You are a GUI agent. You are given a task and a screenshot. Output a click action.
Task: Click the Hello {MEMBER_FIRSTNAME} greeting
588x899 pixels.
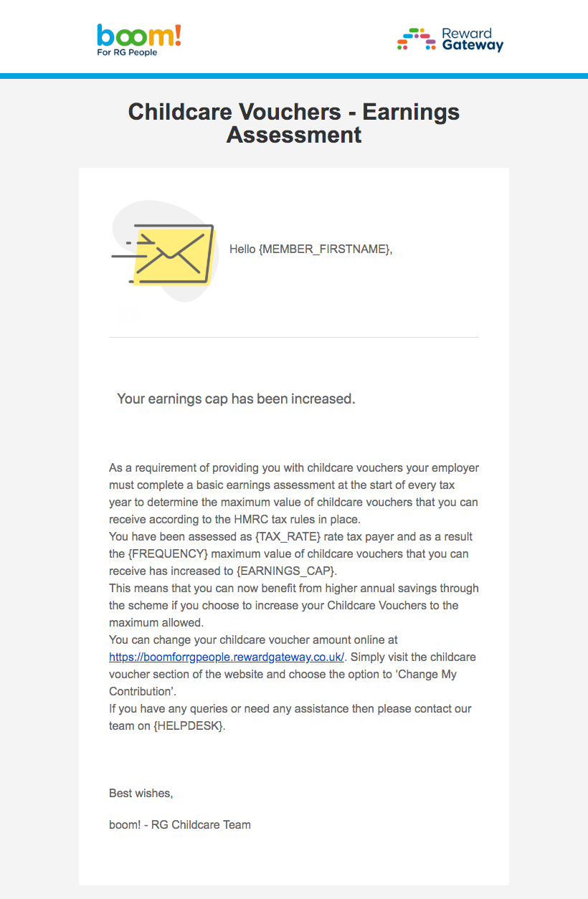point(311,249)
